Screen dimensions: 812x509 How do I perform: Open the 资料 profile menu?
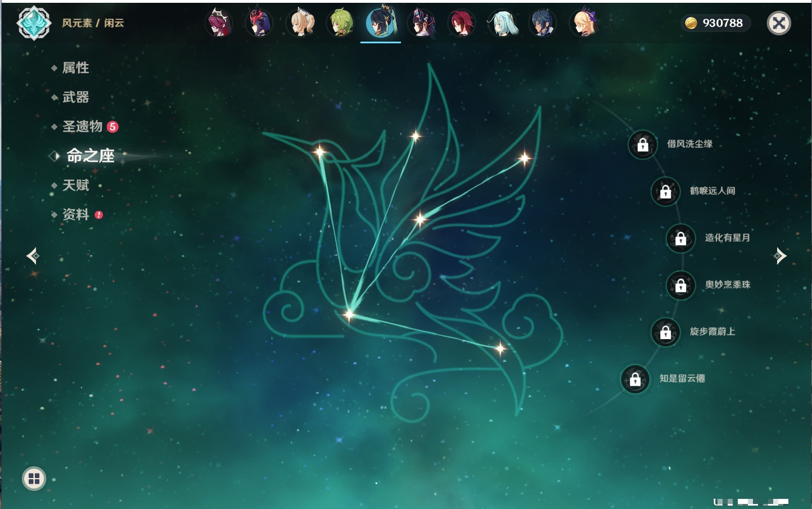click(75, 214)
